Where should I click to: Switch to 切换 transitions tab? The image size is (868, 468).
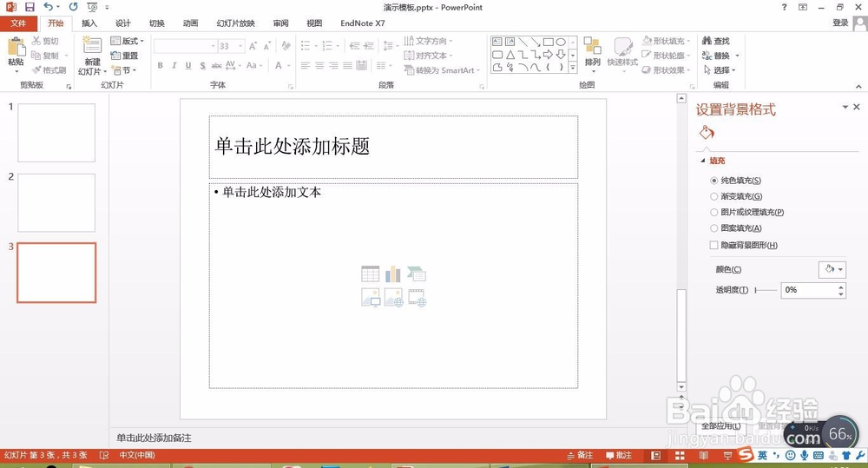[156, 23]
